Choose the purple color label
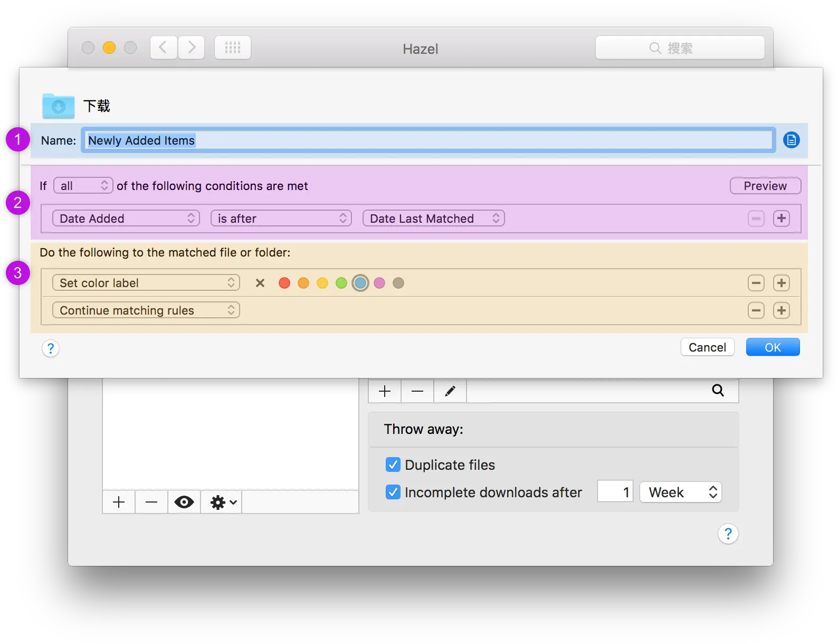838x644 pixels. click(x=379, y=283)
